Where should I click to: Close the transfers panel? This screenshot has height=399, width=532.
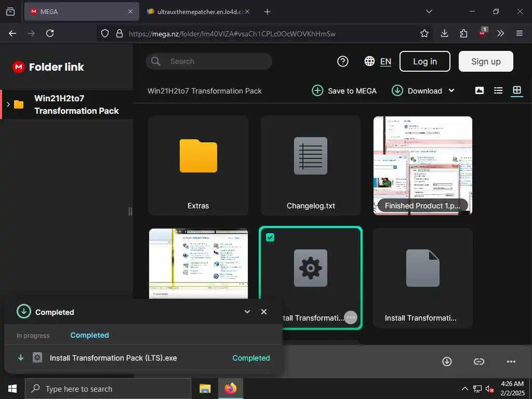coord(263,312)
